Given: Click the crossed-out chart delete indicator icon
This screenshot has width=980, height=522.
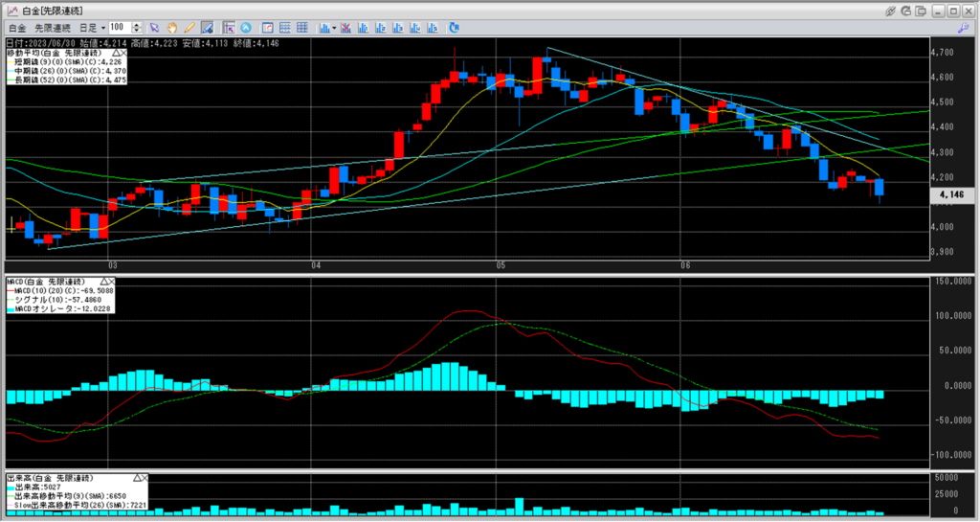Looking at the screenshot, I should 345,28.
